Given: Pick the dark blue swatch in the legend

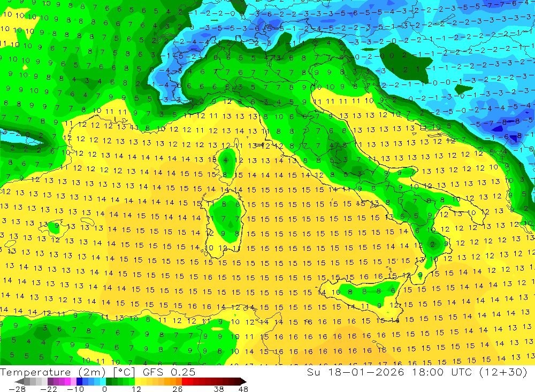Looking at the screenshot, I should pyautogui.click(x=79, y=381).
